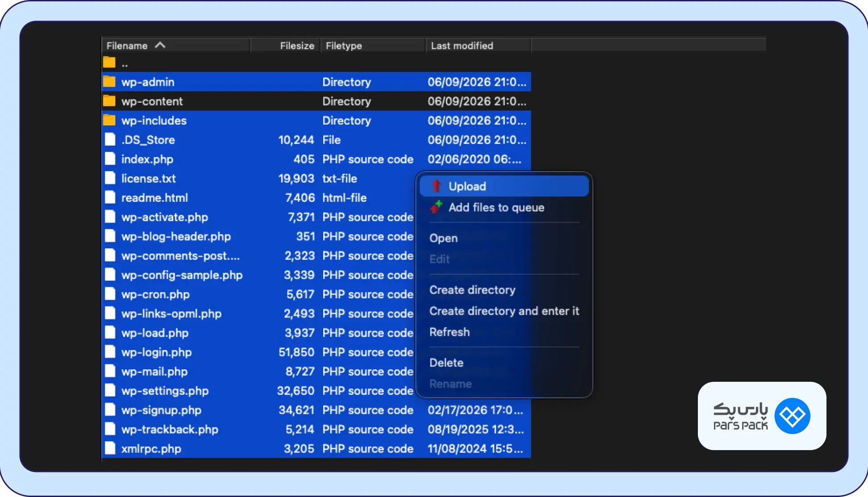Click the 51,850 filesize value
The image size is (868, 497).
296,352
